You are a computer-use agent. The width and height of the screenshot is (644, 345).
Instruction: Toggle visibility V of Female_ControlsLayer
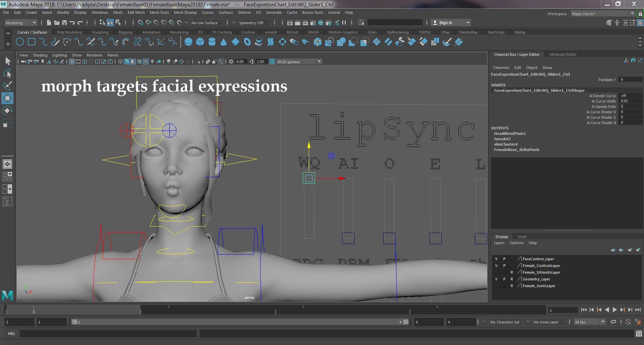point(496,266)
